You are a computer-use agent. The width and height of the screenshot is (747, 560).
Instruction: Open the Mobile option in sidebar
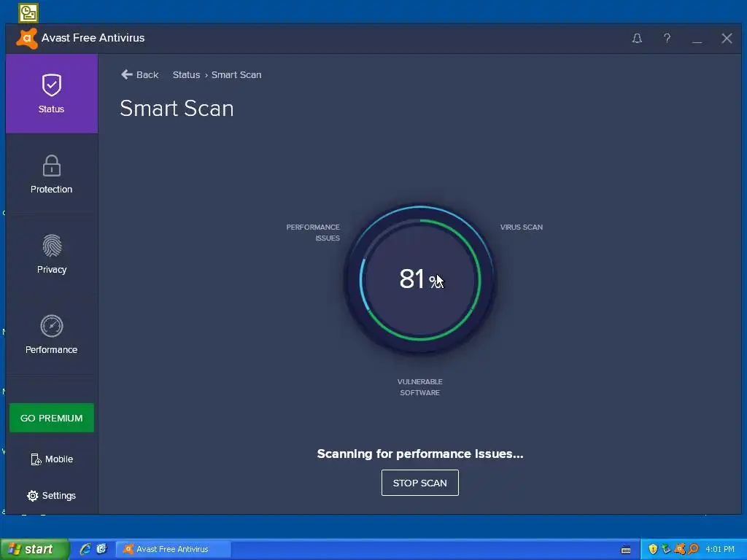coord(52,459)
